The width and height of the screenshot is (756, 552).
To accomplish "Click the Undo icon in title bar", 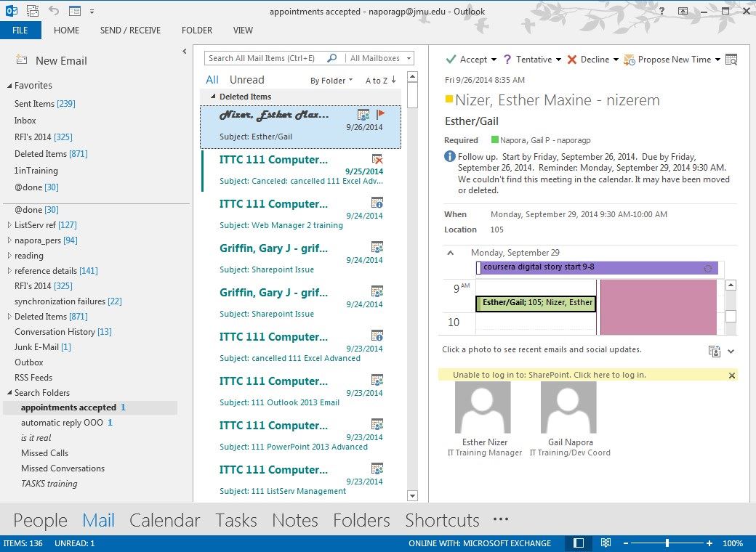I will click(x=54, y=11).
